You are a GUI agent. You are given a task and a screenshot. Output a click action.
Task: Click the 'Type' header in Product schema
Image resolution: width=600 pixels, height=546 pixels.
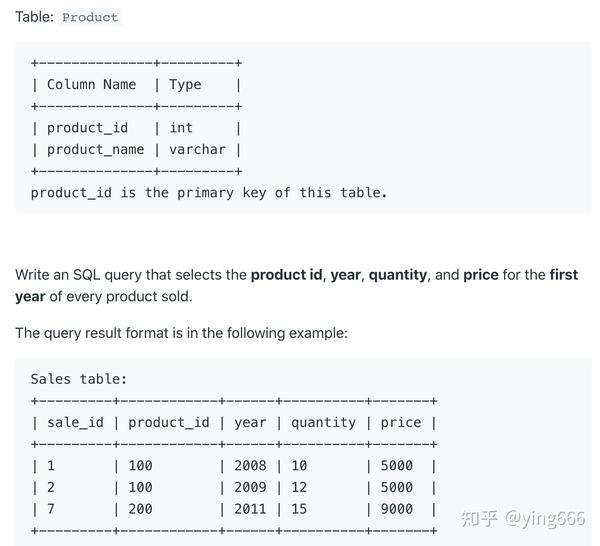pos(185,85)
